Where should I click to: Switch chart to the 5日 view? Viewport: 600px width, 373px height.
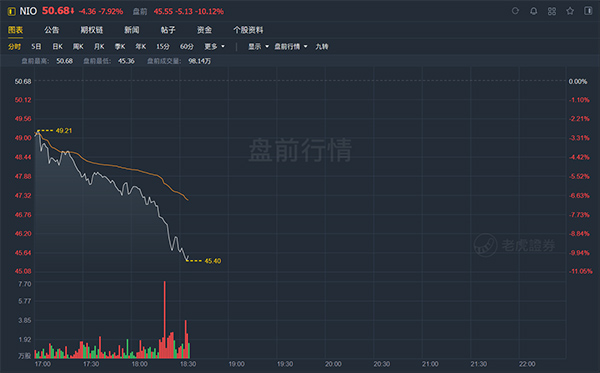coord(36,47)
